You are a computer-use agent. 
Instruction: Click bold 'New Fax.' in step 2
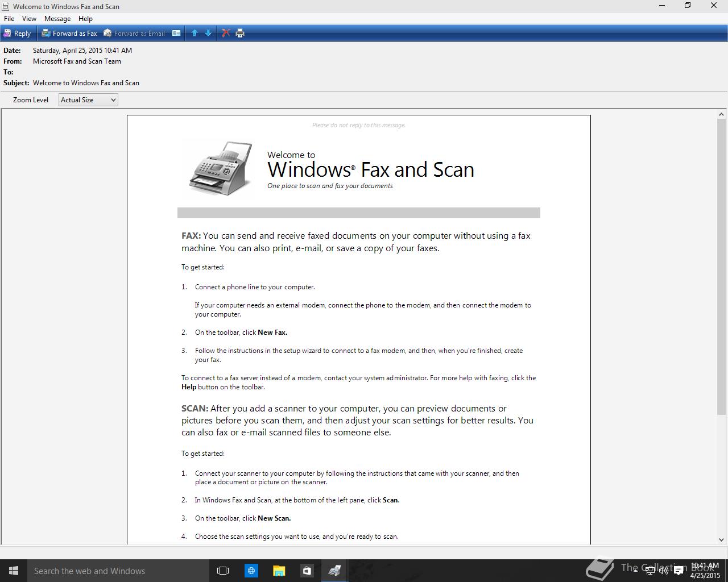click(272, 332)
